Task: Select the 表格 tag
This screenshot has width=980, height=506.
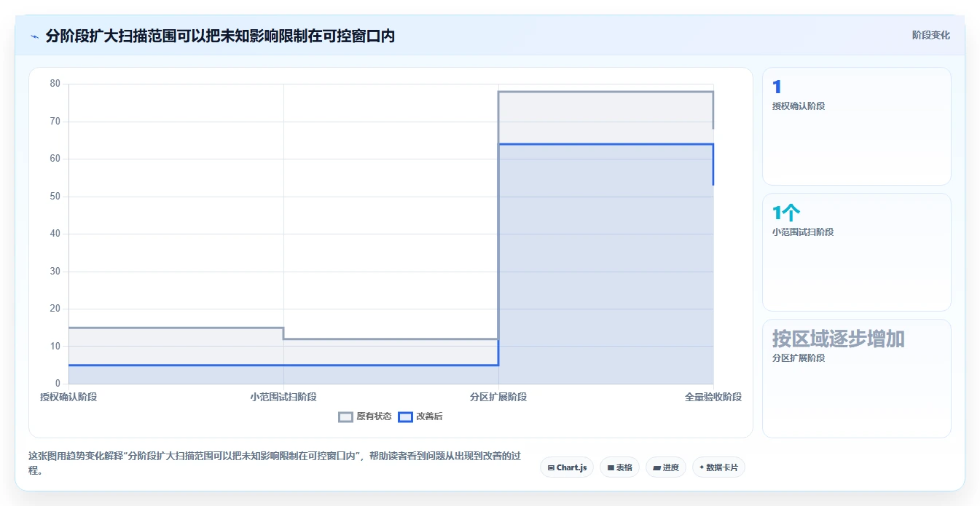Action: [x=620, y=467]
